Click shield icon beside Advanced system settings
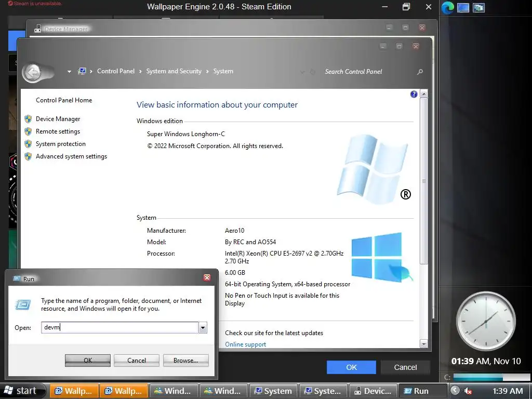 coord(28,156)
